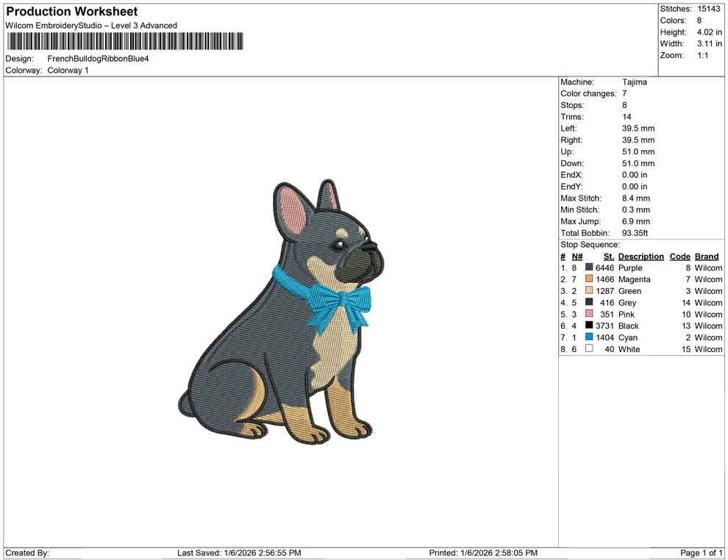
Task: Click the Green thread color chip
Action: tap(588, 291)
